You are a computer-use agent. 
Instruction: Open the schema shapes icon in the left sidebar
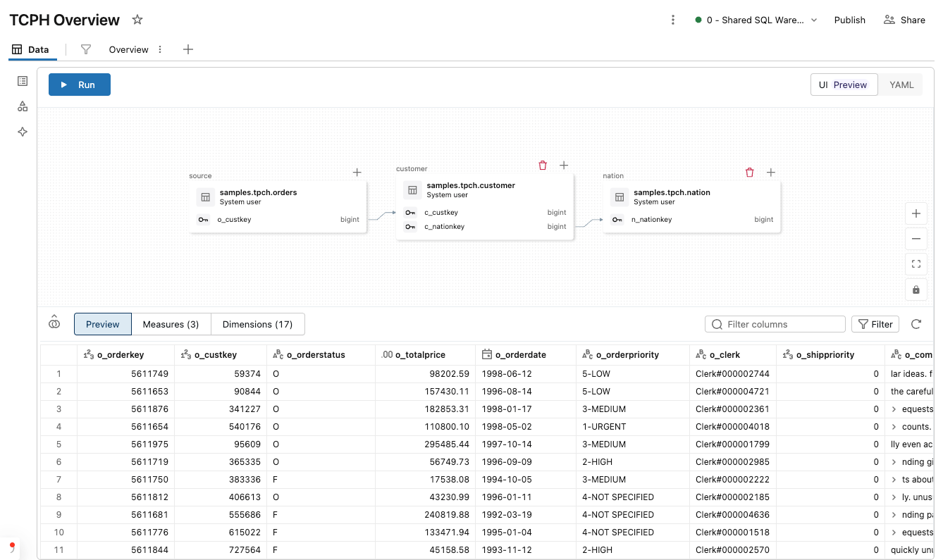(x=22, y=106)
